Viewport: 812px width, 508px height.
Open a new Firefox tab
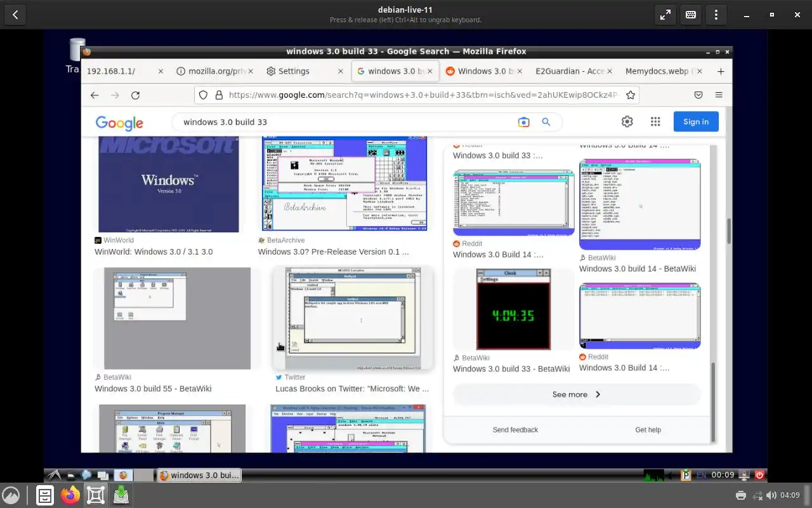click(x=721, y=71)
